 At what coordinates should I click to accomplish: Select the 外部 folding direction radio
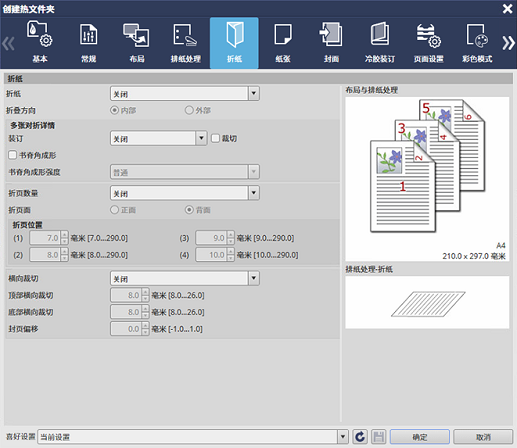click(189, 110)
